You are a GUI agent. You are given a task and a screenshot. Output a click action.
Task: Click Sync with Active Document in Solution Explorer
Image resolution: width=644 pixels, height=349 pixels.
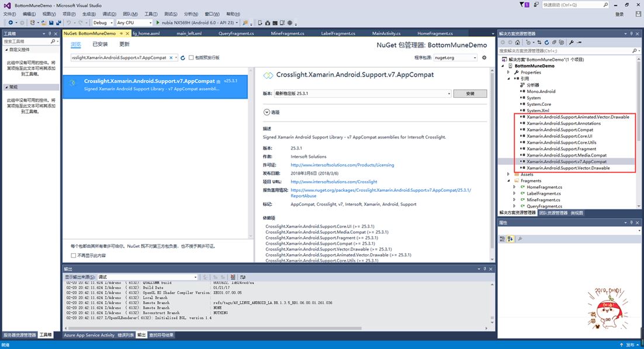(539, 42)
